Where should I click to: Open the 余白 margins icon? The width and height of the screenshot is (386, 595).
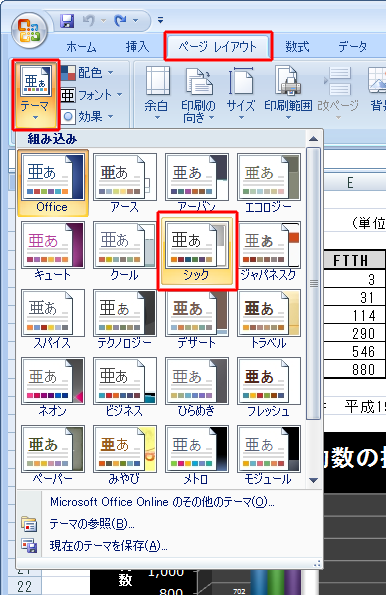157,94
